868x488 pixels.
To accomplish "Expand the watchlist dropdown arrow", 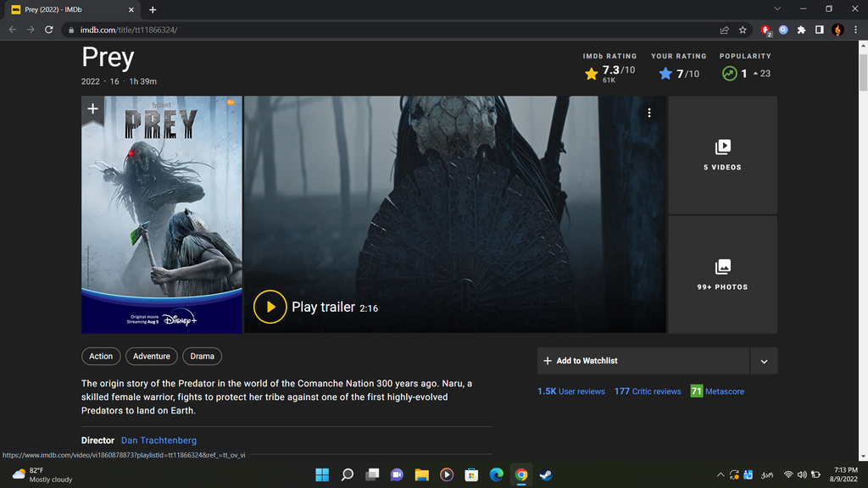I will (x=764, y=361).
